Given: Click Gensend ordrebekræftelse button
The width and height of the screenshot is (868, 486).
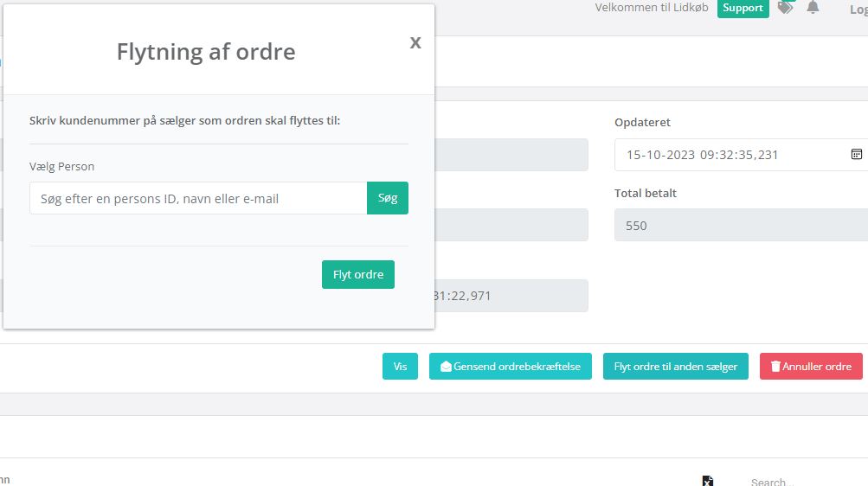Looking at the screenshot, I should (x=511, y=366).
